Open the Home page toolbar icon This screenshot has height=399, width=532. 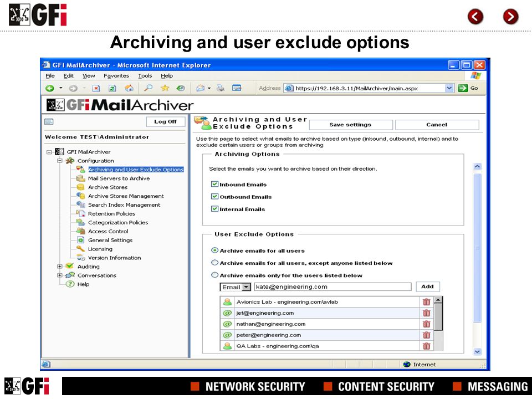129,88
